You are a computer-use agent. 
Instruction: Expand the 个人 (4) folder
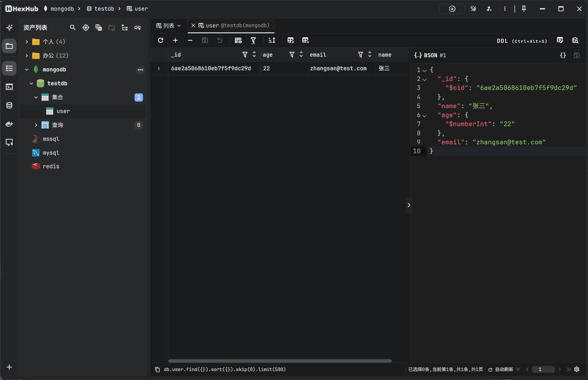(x=27, y=42)
